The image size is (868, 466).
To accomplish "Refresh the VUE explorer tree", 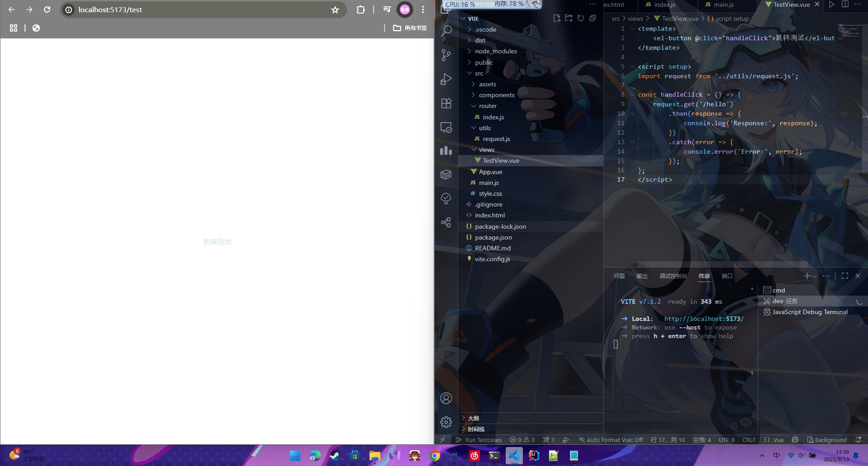I will coord(580,19).
